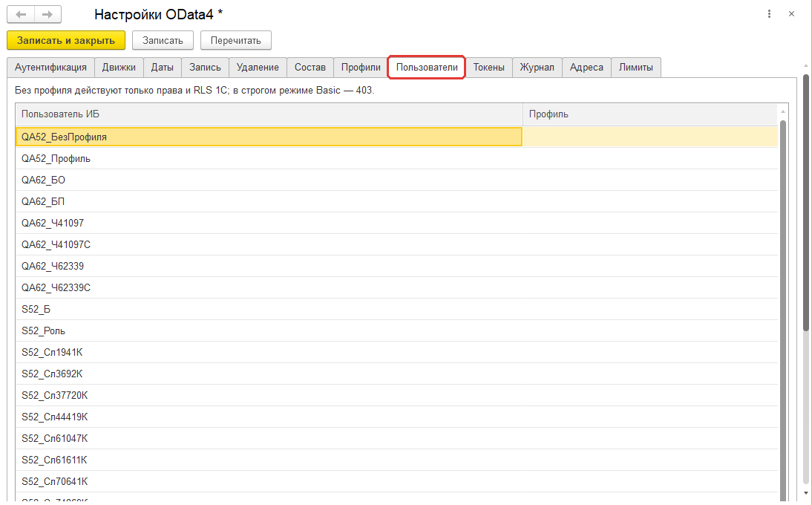Select the S52_Роль user row
This screenshot has width=812, height=505.
[x=396, y=331]
